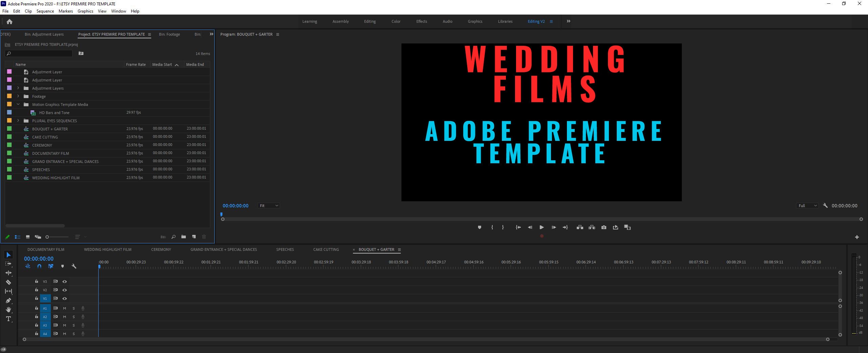Screen dimensions: 868x353
Task: Select the Hand tool
Action: [8, 310]
